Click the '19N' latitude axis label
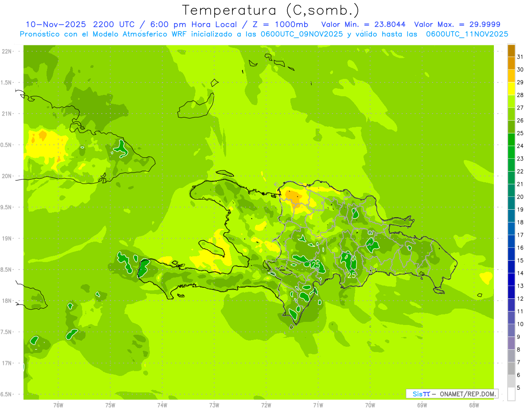 [x=6, y=239]
